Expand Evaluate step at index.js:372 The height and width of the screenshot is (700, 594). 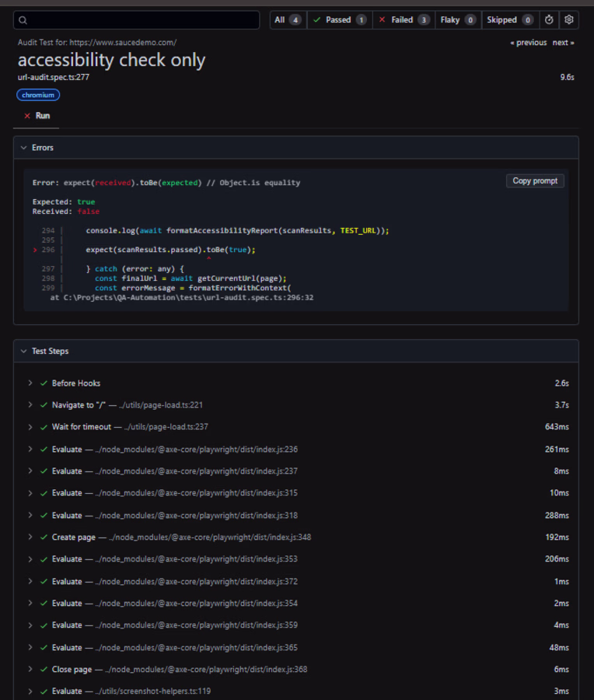point(30,581)
